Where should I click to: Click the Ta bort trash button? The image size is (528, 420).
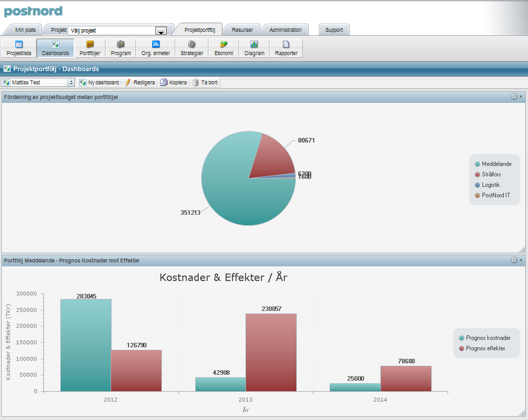205,82
